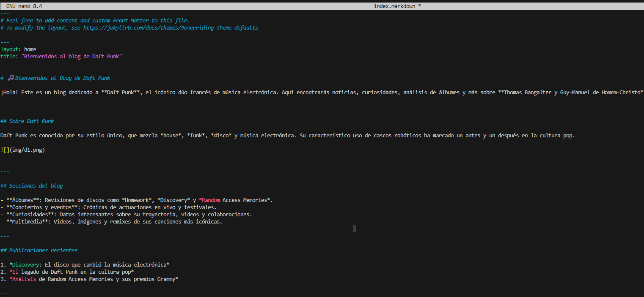This screenshot has width=644, height=297.
Task: Click the '**Multimedia**' list item
Action: (x=27, y=222)
